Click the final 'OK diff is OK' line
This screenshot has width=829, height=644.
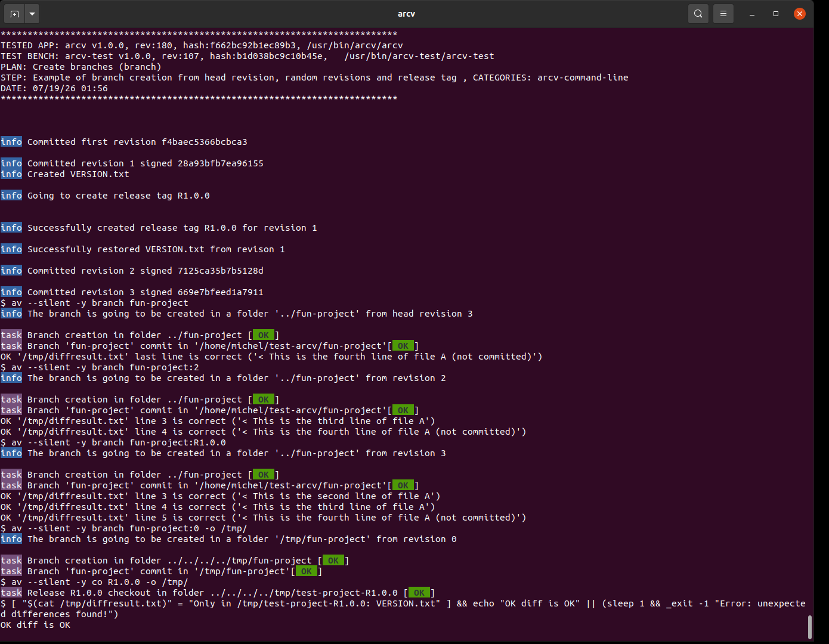pos(36,625)
